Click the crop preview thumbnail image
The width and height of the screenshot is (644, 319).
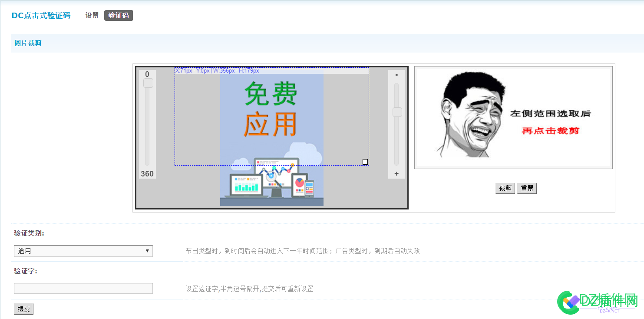click(513, 117)
